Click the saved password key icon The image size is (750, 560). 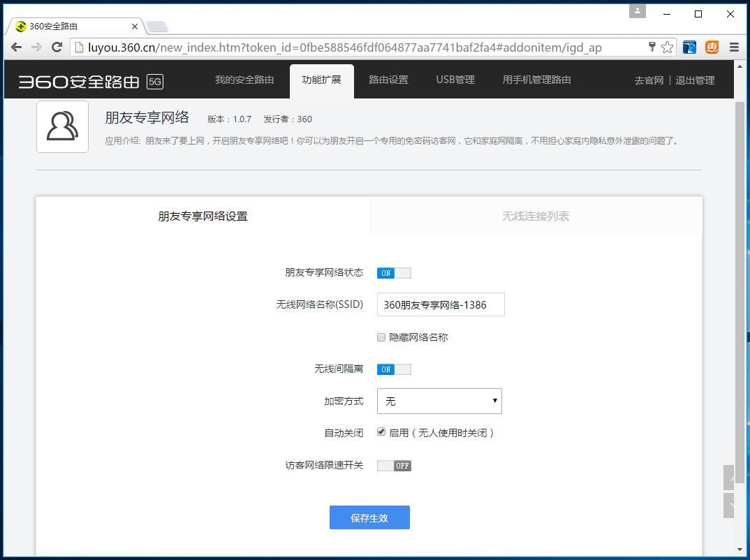652,47
